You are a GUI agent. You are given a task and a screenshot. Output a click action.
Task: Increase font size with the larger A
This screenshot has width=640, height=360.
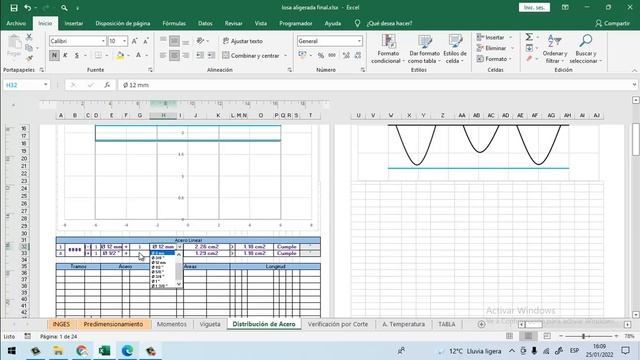(x=134, y=41)
